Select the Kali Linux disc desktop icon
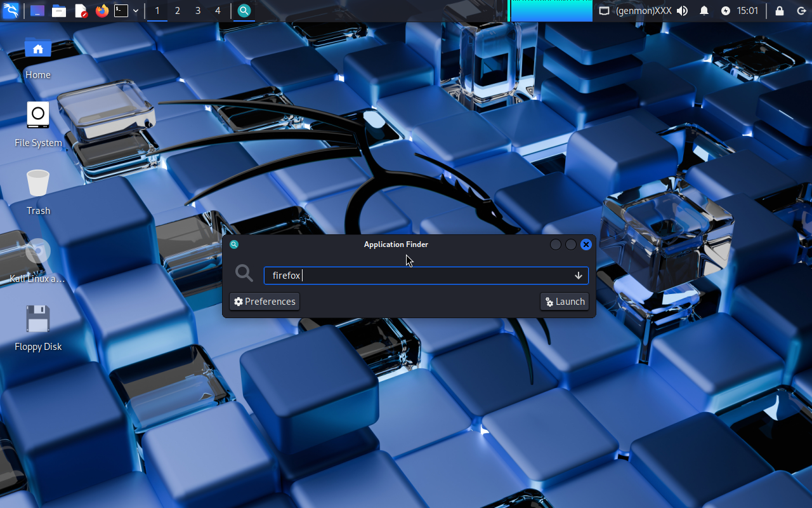The image size is (812, 508). (38, 260)
